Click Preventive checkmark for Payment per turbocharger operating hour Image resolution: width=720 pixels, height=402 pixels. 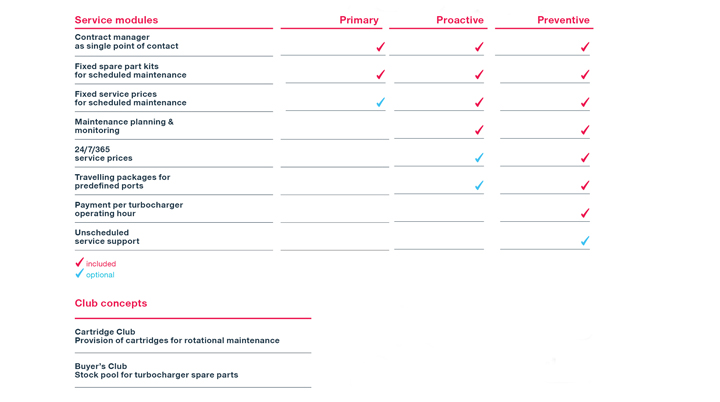585,213
